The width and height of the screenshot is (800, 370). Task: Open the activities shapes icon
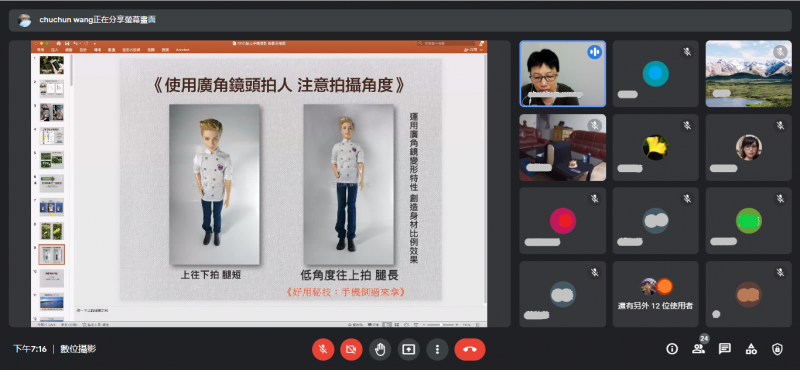pyautogui.click(x=751, y=349)
